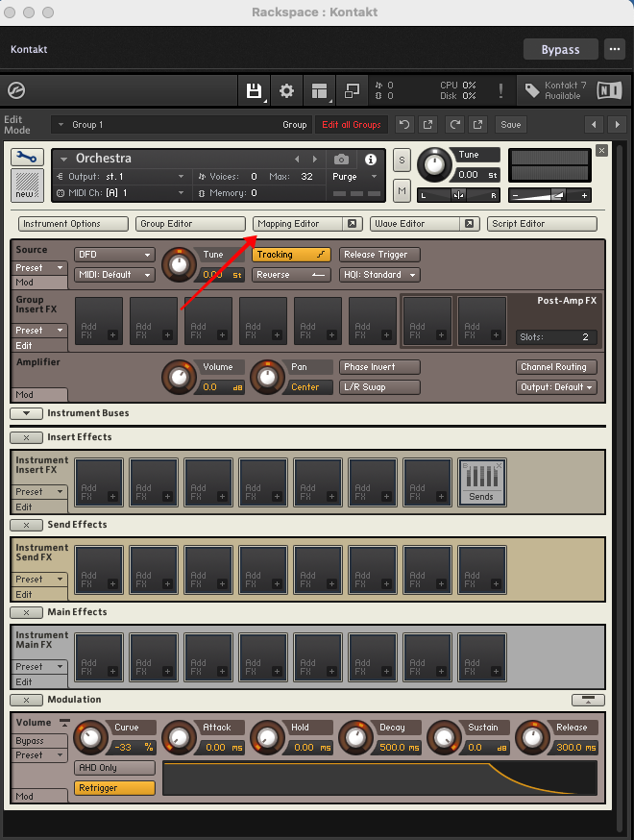Expand Instrument Buses section

click(x=26, y=413)
